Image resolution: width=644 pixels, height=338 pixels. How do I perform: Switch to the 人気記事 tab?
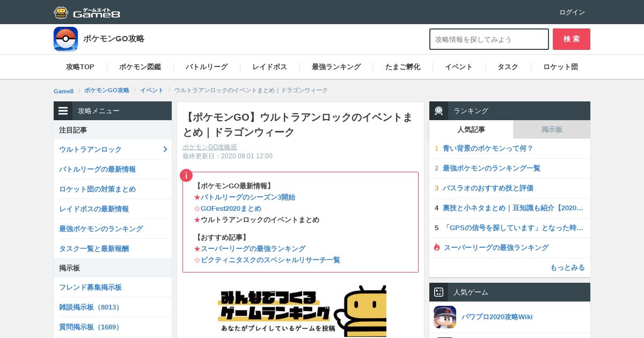[471, 129]
